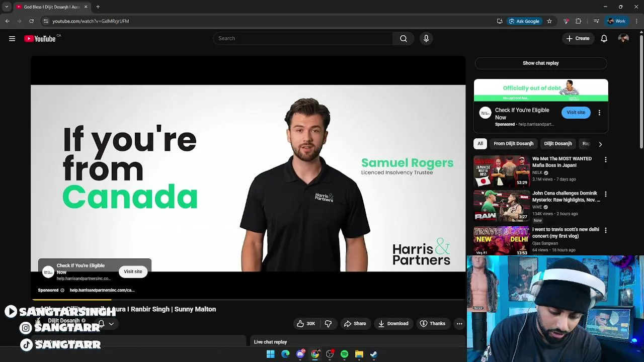
Task: Open Spotify from taskbar
Action: [x=344, y=354]
